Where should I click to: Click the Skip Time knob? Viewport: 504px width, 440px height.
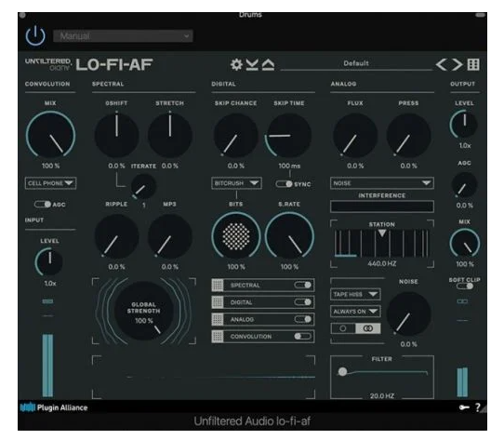pos(289,136)
